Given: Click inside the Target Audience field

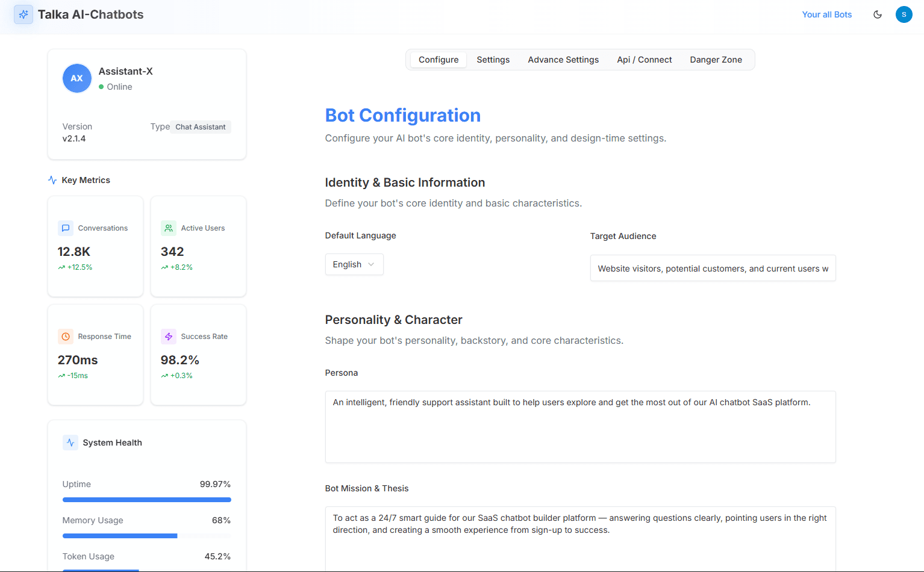Looking at the screenshot, I should [x=713, y=268].
